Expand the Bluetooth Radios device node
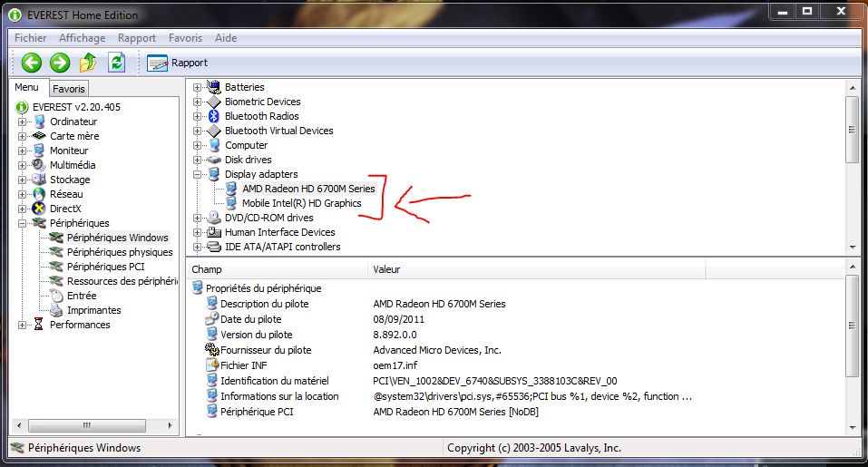 point(197,116)
